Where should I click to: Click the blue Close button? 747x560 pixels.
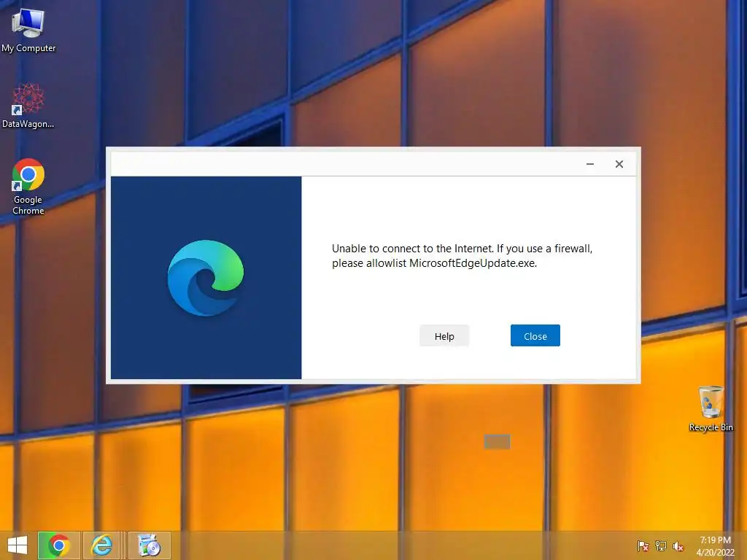pyautogui.click(x=535, y=335)
